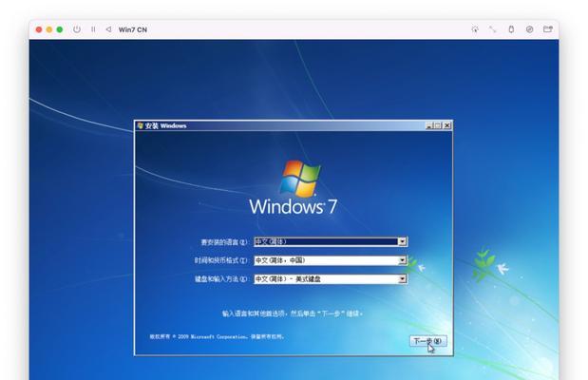Click the instruction text above copyright line
Image resolution: width=588 pixels, height=380 pixels.
(293, 313)
